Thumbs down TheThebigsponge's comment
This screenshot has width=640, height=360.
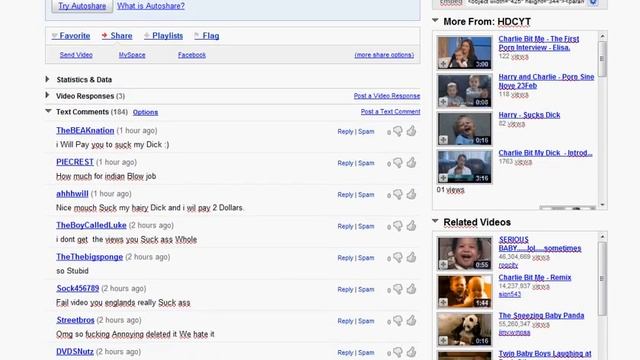(x=398, y=258)
